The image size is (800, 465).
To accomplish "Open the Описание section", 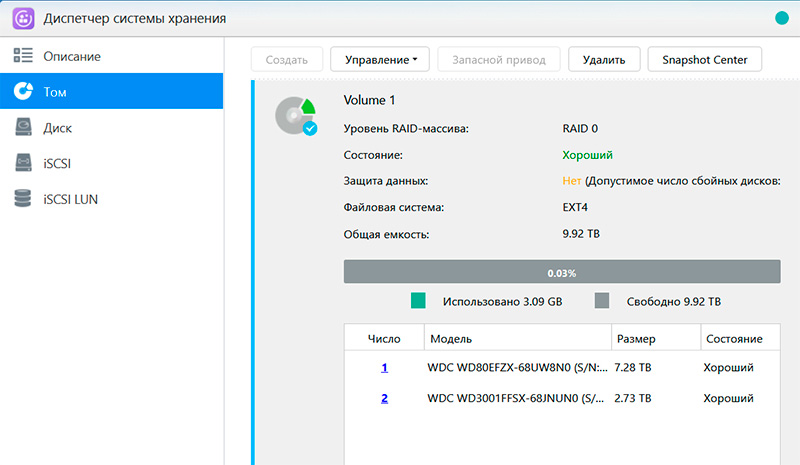I will click(x=71, y=56).
